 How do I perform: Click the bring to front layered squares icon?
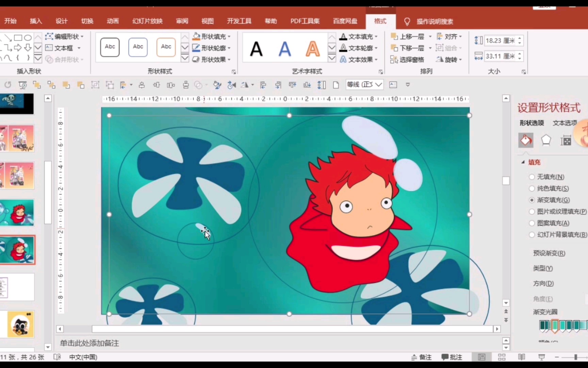tap(37, 85)
